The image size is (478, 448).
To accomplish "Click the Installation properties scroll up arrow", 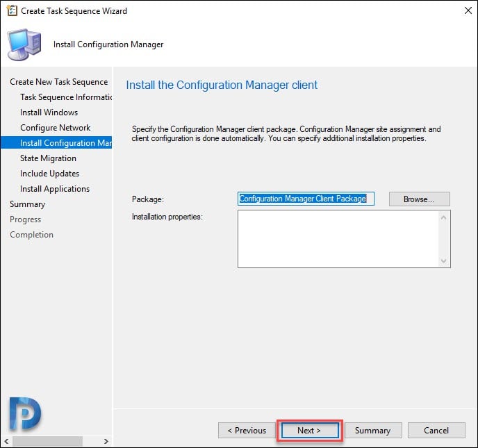I will [443, 217].
